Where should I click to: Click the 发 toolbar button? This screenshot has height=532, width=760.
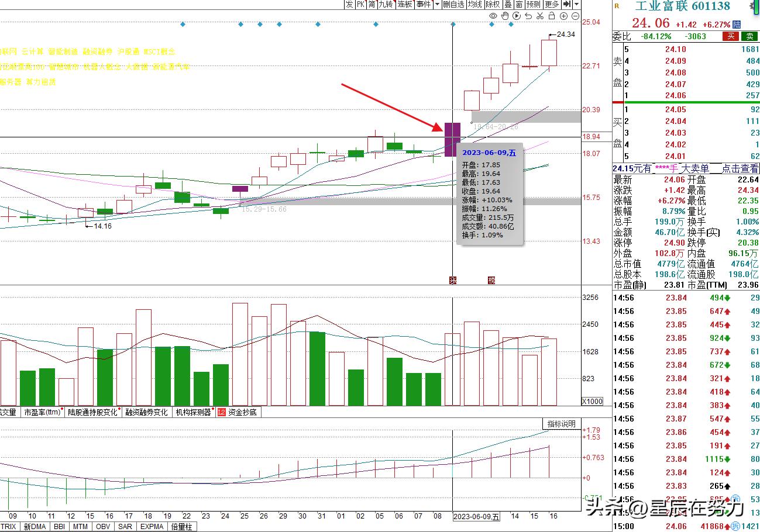[x=349, y=5]
